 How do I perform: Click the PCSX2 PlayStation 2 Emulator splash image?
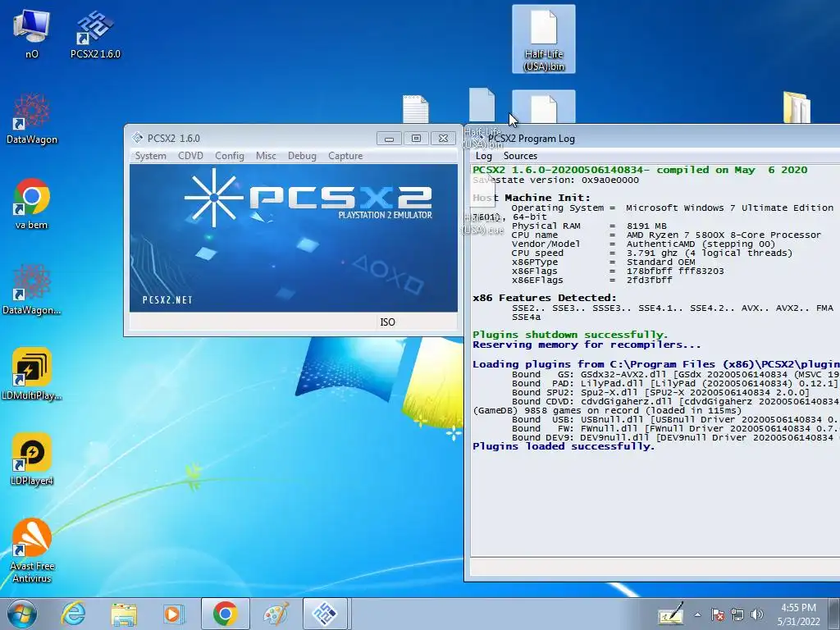(x=294, y=238)
